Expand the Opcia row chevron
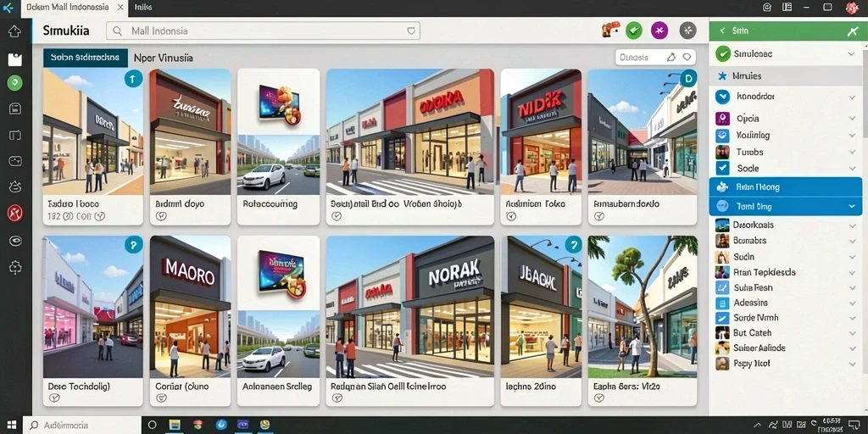Screen dimensions: 868x434 coord(851,119)
